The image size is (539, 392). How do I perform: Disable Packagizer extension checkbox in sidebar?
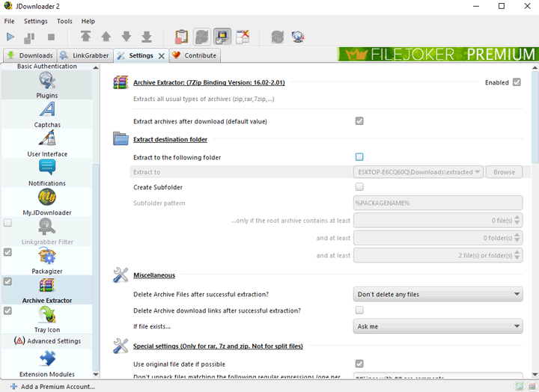(x=7, y=252)
